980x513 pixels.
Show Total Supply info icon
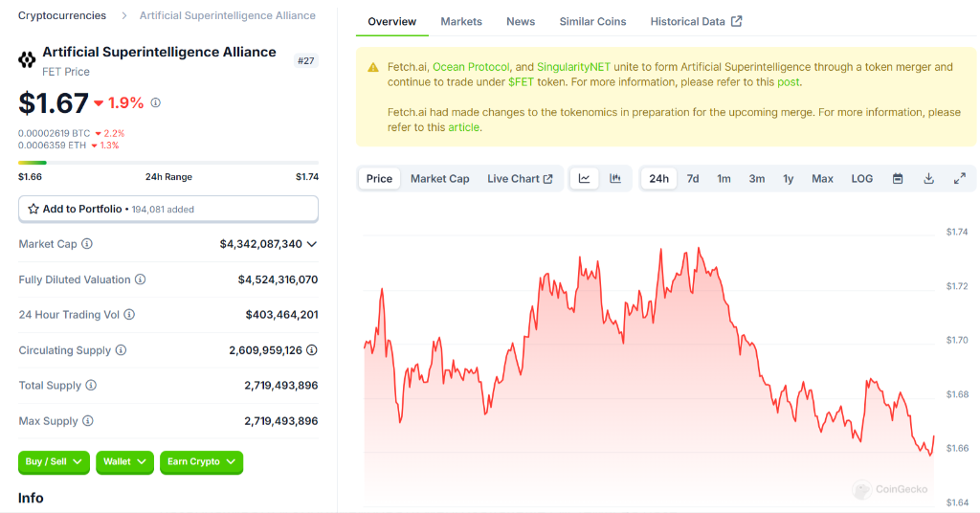coord(91,385)
